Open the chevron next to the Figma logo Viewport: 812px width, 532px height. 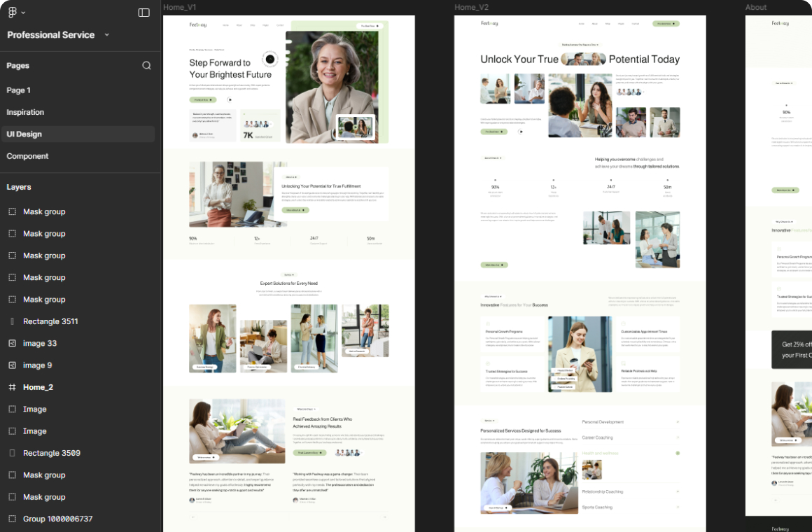click(22, 12)
